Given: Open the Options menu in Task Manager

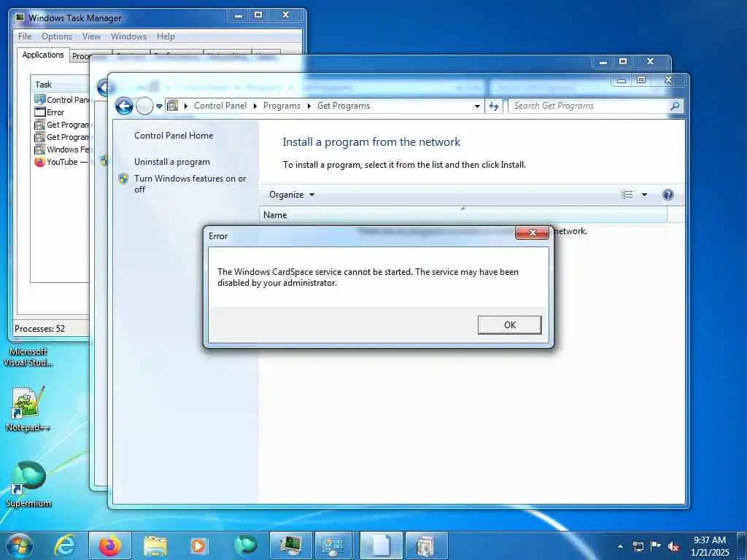Looking at the screenshot, I should pos(57,36).
